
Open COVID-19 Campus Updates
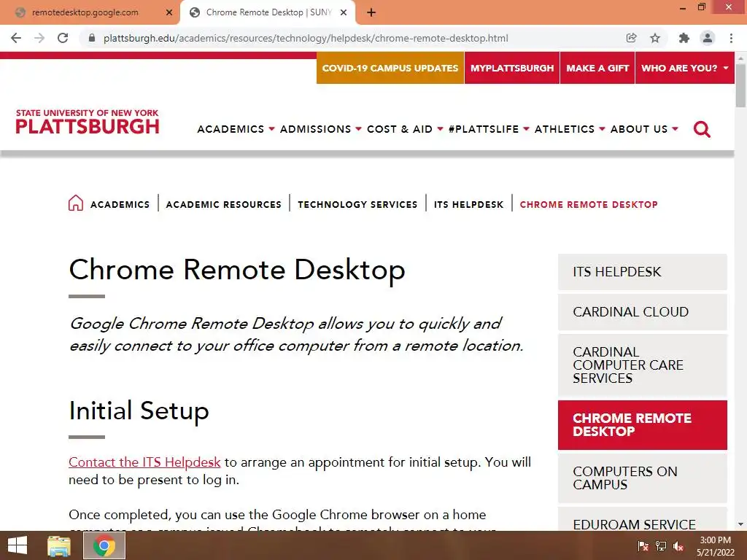[x=390, y=68]
